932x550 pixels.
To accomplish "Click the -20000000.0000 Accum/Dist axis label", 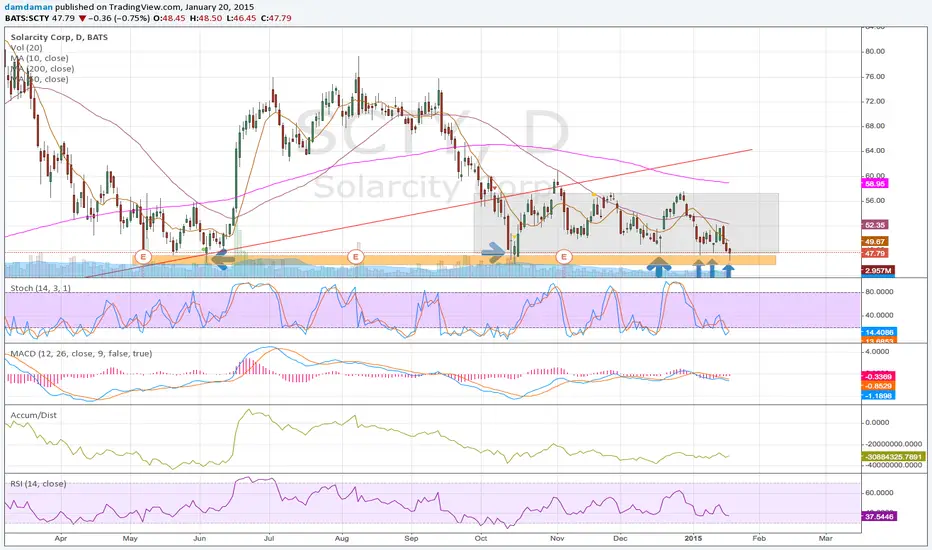I will click(x=893, y=444).
